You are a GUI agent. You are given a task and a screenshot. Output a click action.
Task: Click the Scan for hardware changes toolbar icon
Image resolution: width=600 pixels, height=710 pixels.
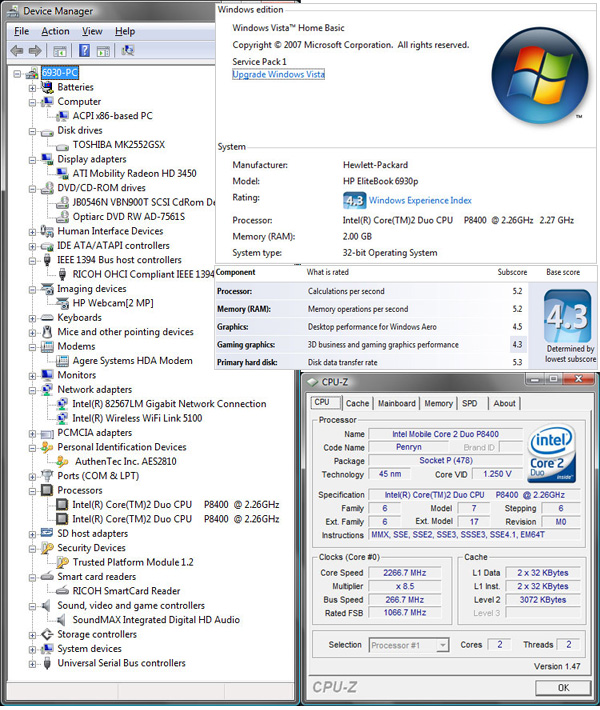coord(127,50)
